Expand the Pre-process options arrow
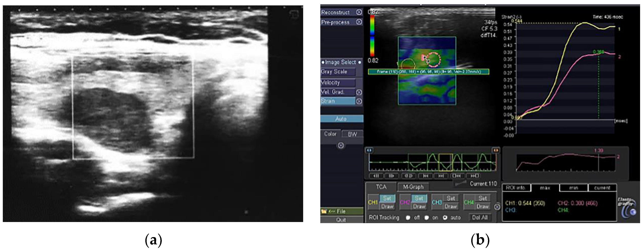 pos(359,22)
